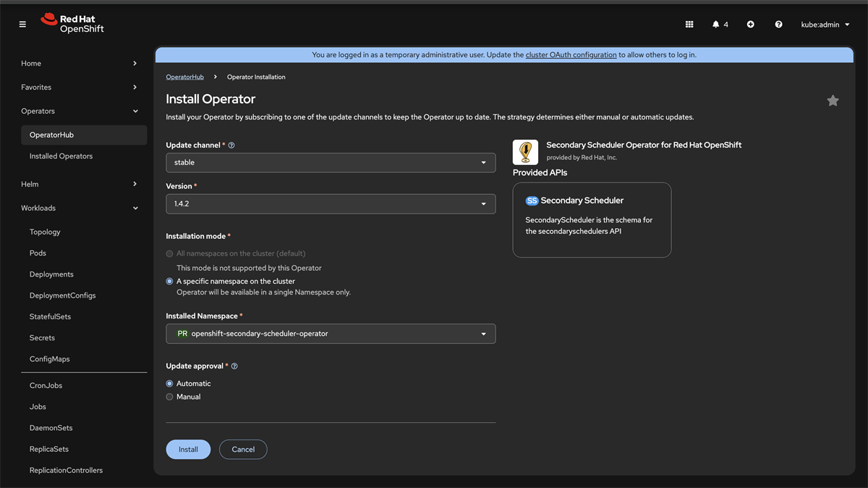The height and width of the screenshot is (488, 868).
Task: Open the Version 1.4.2 dropdown
Action: (x=331, y=204)
